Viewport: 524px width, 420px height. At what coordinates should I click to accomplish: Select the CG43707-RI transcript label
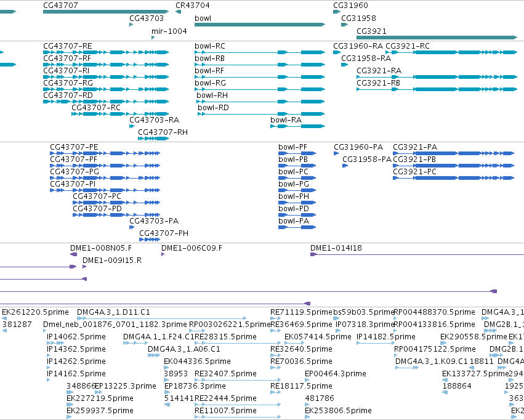pyautogui.click(x=66, y=71)
